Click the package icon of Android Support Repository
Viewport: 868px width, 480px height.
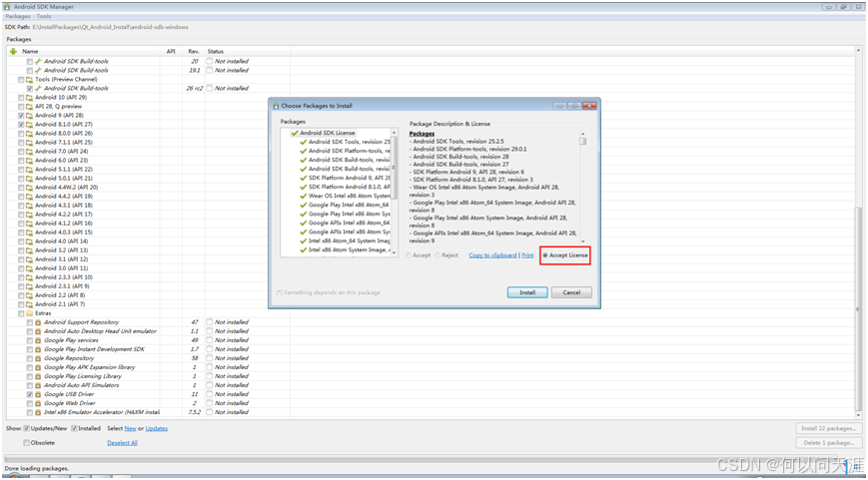click(38, 322)
